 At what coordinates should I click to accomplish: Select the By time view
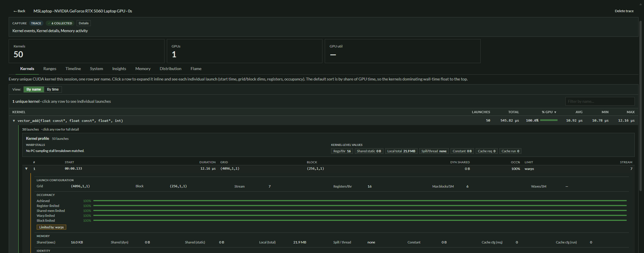(x=53, y=89)
